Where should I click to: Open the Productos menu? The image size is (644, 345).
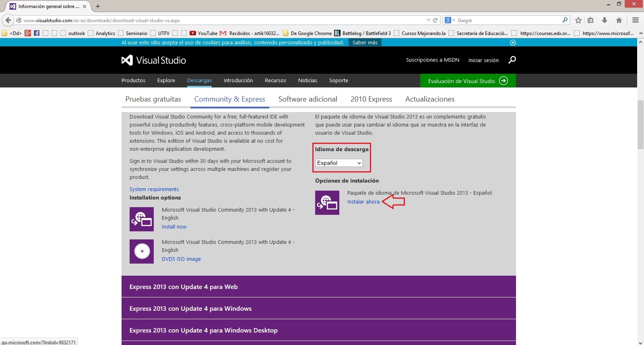(x=133, y=81)
